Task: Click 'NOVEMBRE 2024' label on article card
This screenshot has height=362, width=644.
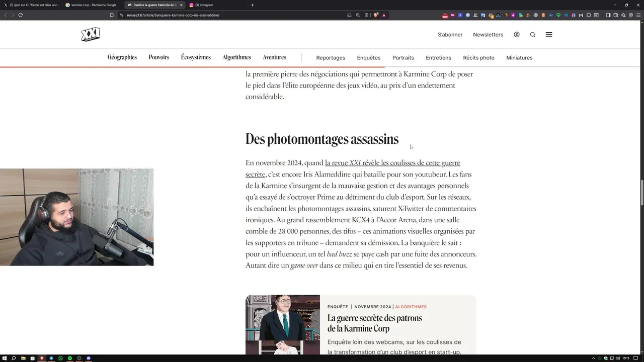Action: tap(372, 307)
